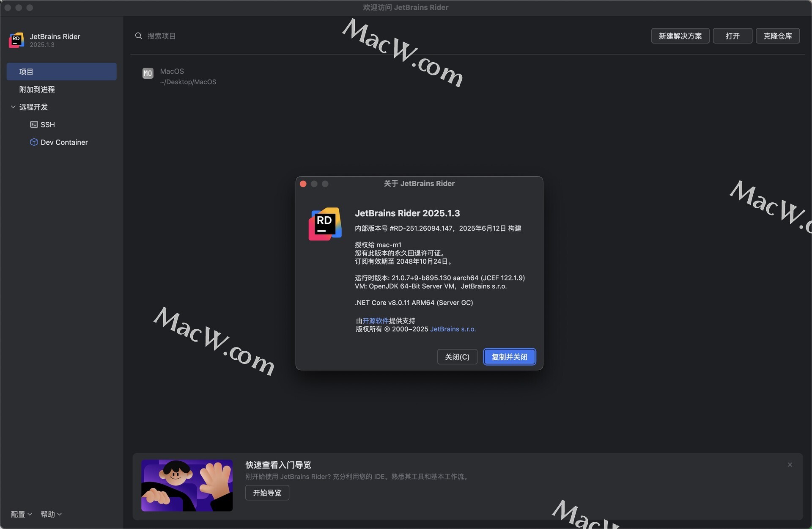Open the Dev Container entry
Image resolution: width=812 pixels, height=529 pixels.
61,142
